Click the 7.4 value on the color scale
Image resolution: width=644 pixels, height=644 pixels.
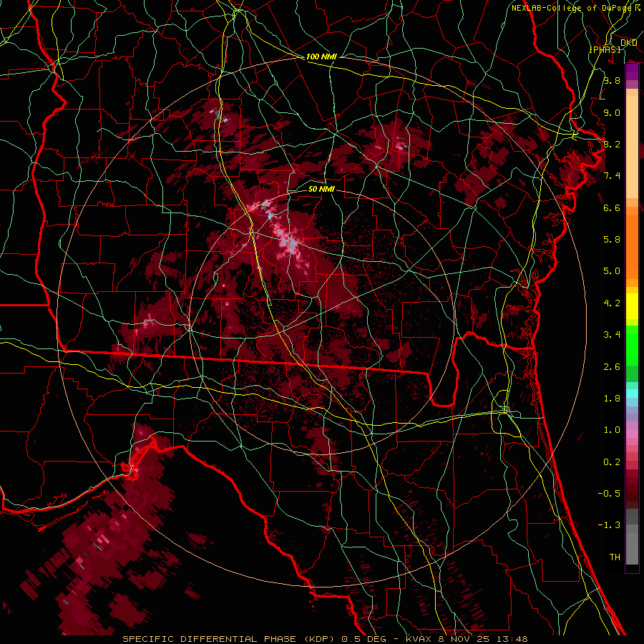612,176
